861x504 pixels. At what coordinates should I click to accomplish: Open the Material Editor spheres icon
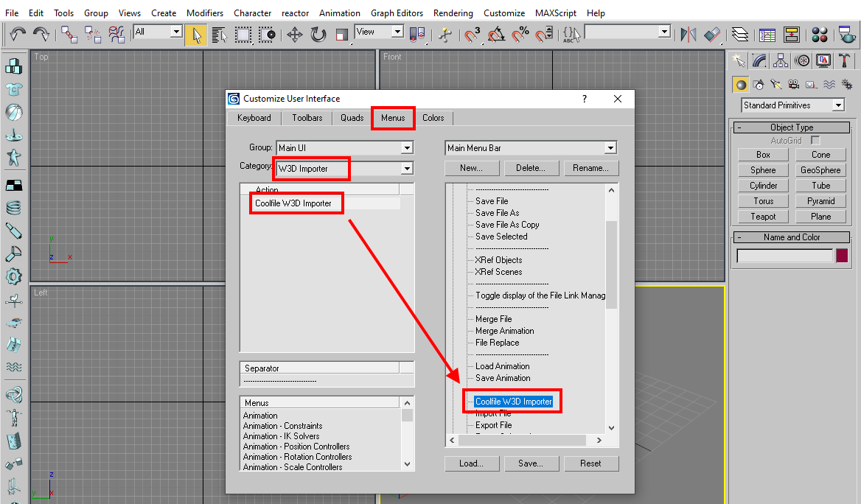[819, 35]
